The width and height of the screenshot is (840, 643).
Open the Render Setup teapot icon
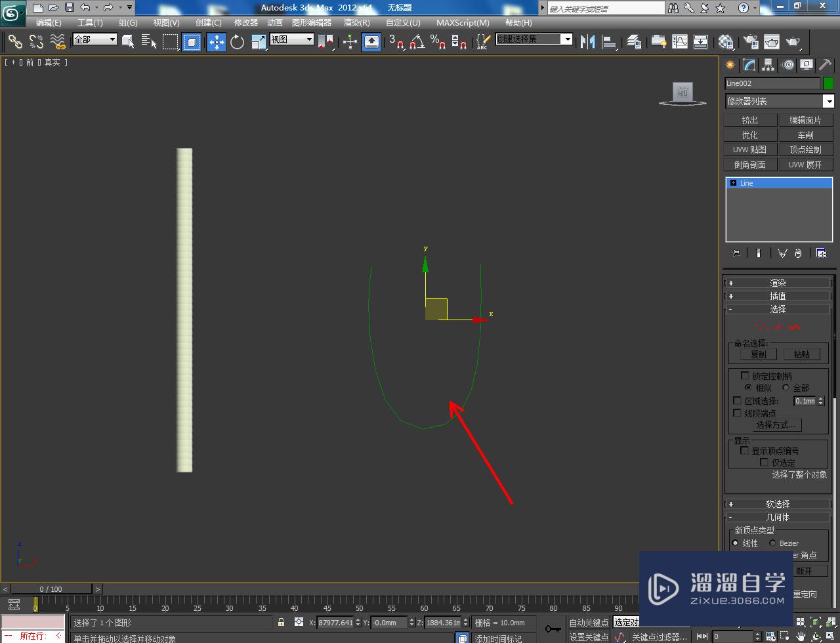tap(751, 42)
